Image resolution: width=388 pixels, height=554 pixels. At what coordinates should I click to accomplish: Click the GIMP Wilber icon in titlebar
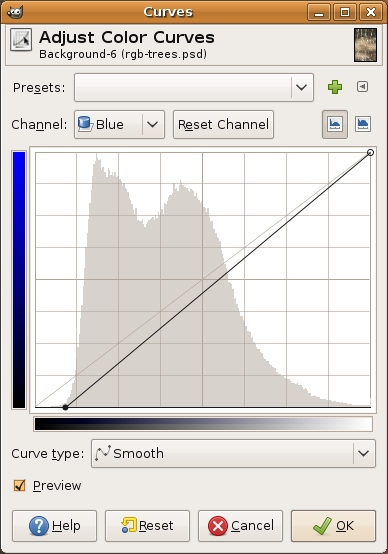click(15, 12)
